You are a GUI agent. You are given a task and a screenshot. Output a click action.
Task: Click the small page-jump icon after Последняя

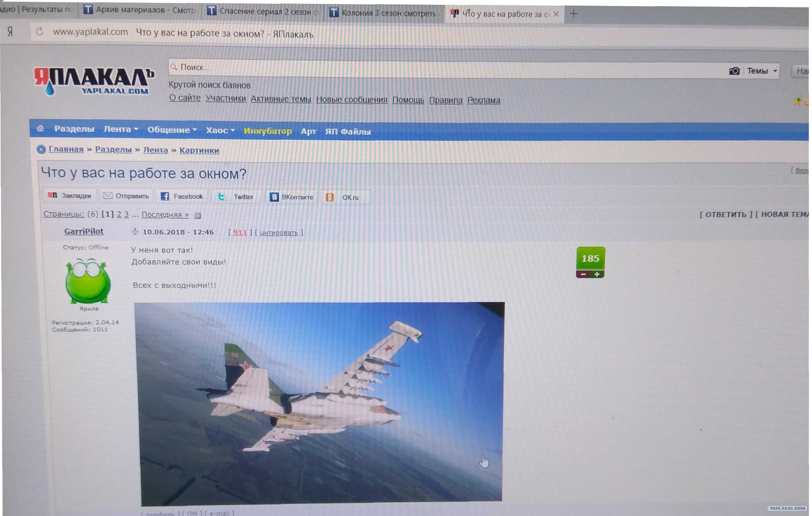click(x=198, y=215)
